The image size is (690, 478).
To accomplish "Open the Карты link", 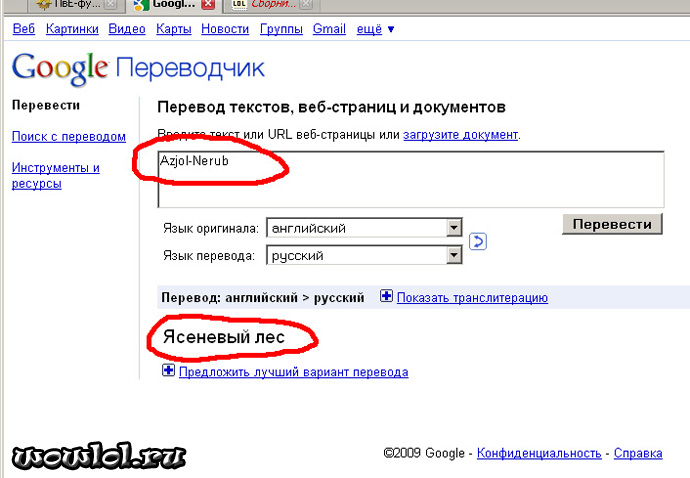I will pyautogui.click(x=174, y=29).
